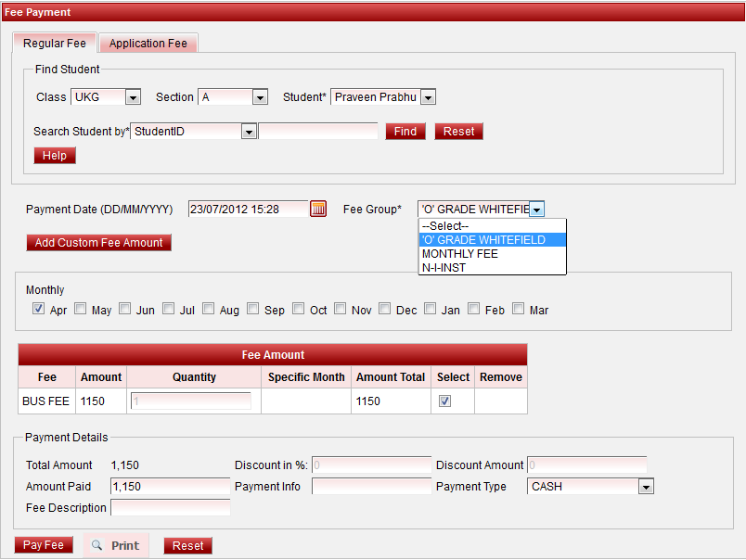Viewport: 746px width, 560px height.
Task: Expand the Class dropdown
Action: [x=133, y=97]
